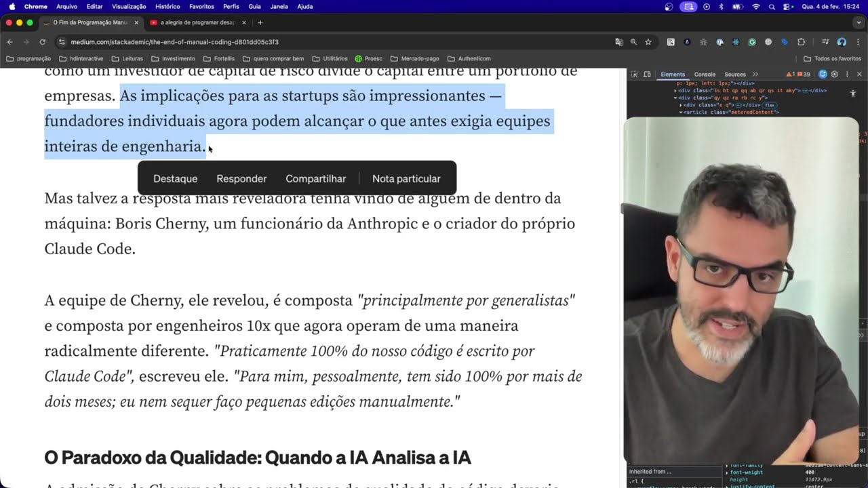868x488 pixels.
Task: Expand the div class "o q" node
Action: coord(681,105)
